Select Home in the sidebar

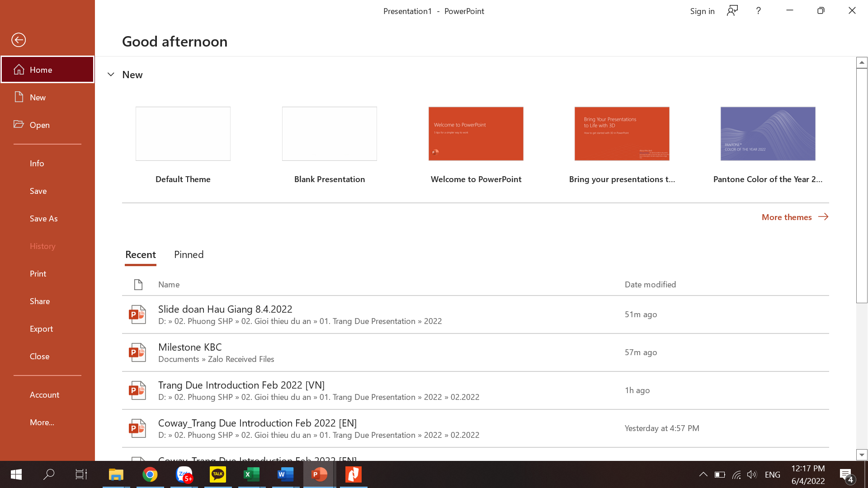[x=47, y=70]
